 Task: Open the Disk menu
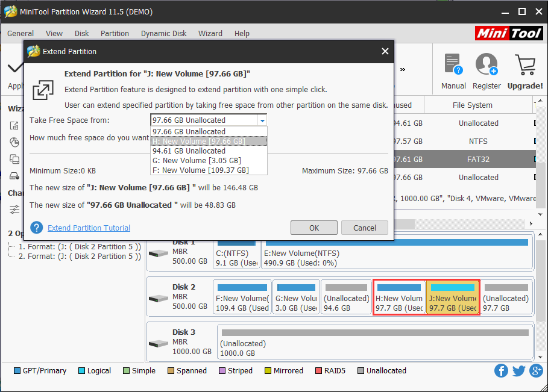coord(82,34)
